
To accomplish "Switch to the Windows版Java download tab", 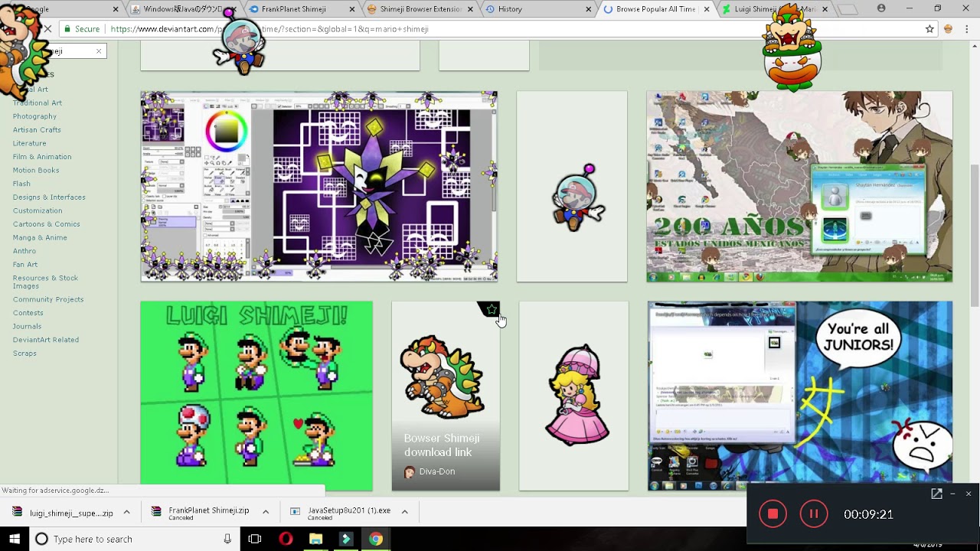I will 184,9.
